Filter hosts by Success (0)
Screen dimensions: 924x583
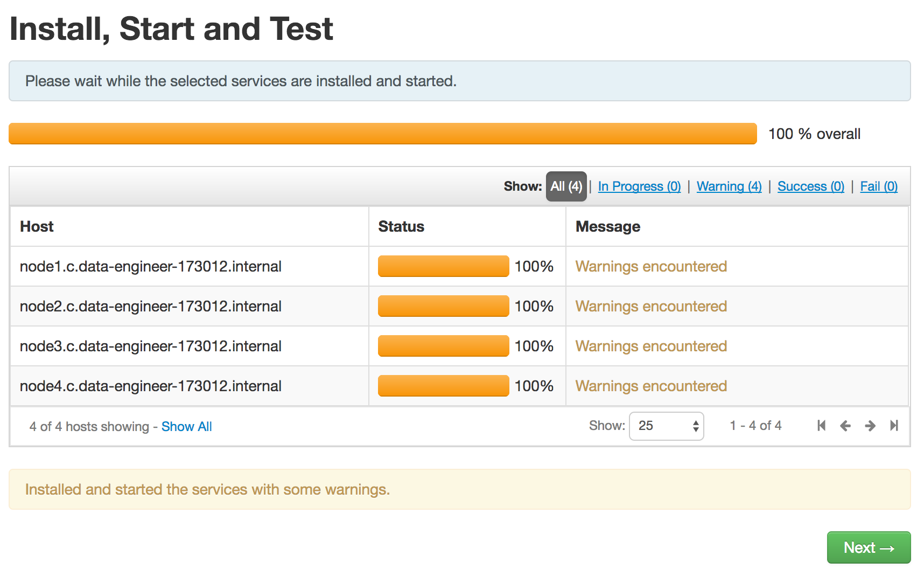[810, 186]
